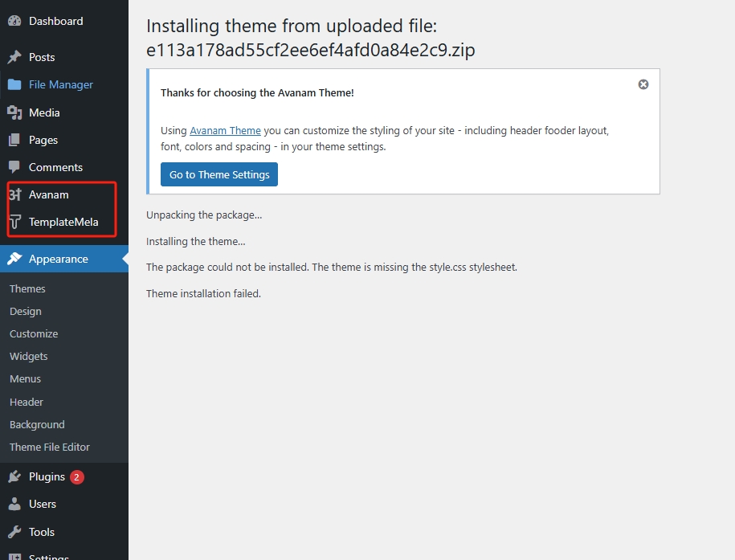Screen dimensions: 735x560
Task: Open Customize under Appearance
Action: [34, 334]
